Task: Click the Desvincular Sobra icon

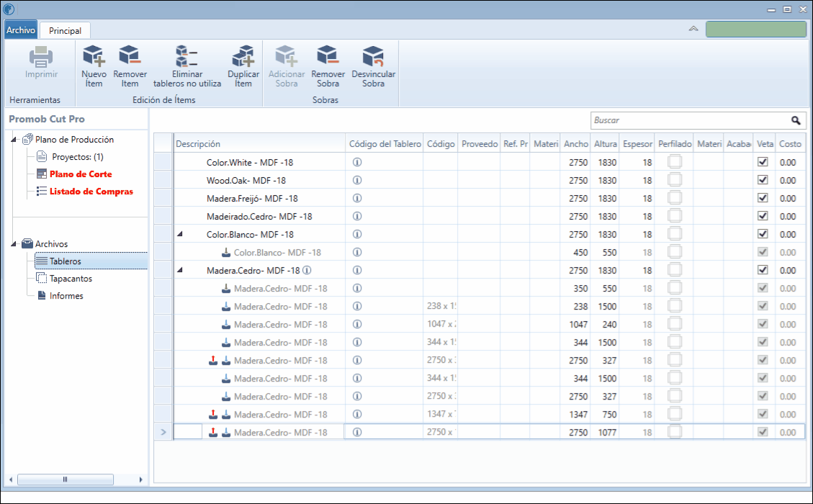Action: pos(373,56)
